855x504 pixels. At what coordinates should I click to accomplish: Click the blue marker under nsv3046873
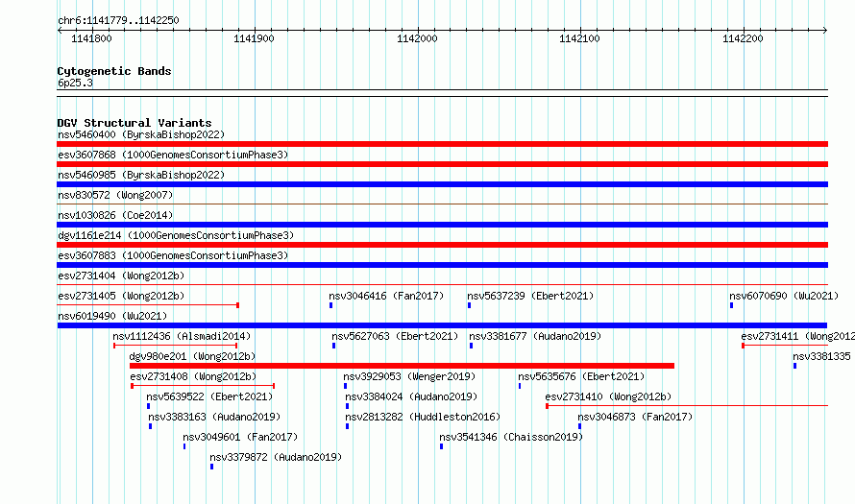pos(579,426)
